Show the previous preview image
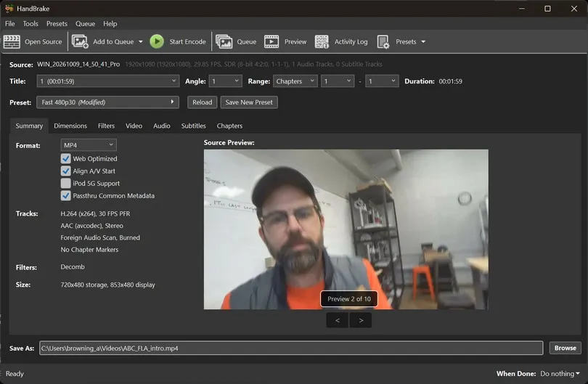Screen dimensions: 588x384 (x=338, y=320)
